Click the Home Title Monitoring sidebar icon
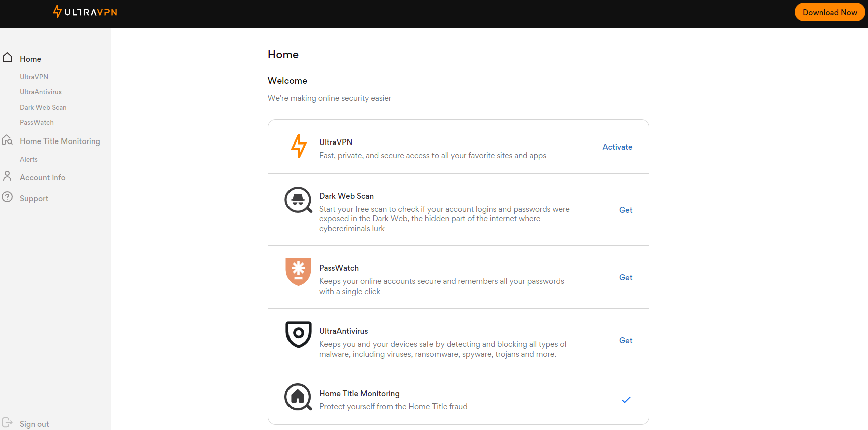This screenshot has width=868, height=430. pyautogui.click(x=7, y=140)
